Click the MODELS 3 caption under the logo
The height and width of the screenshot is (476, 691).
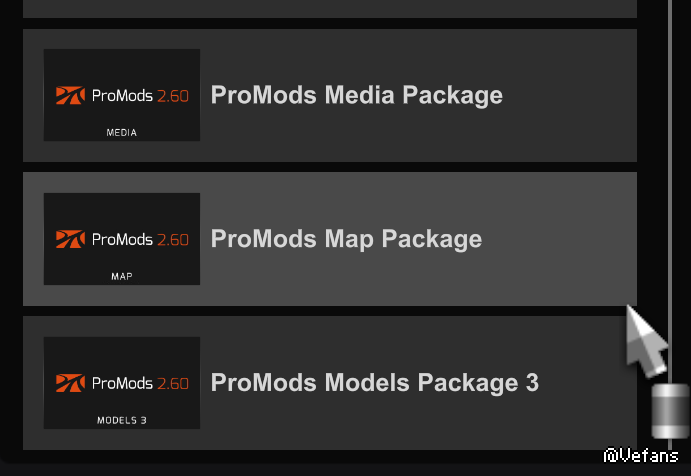point(121,420)
